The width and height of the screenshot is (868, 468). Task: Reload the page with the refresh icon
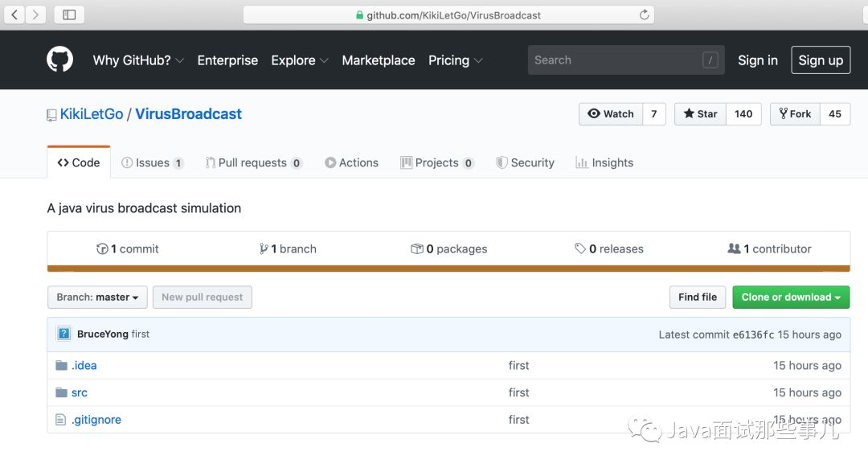click(x=644, y=15)
